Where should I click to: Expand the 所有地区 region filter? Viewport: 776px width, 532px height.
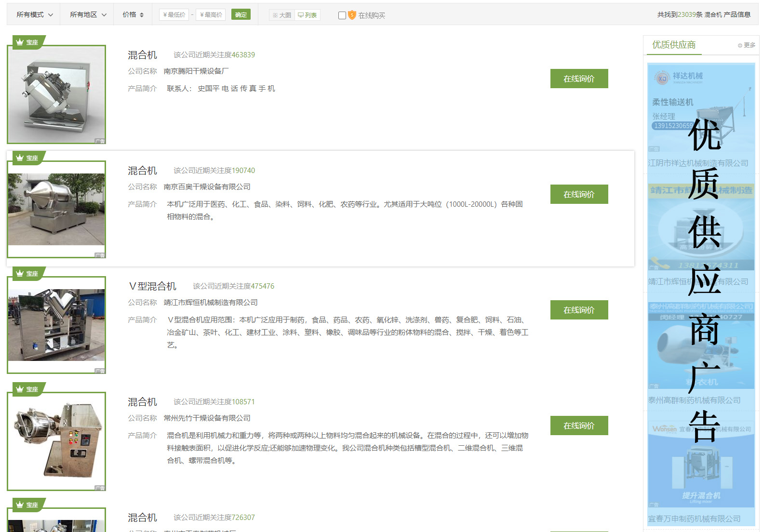(88, 15)
